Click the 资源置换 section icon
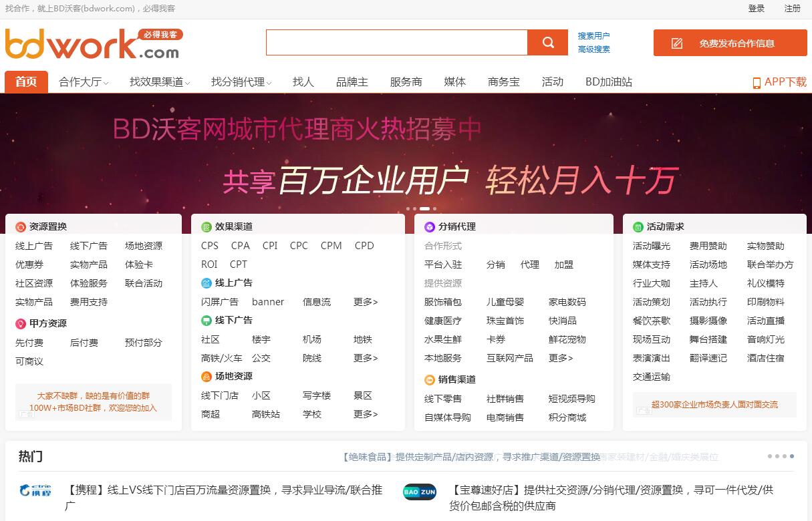This screenshot has width=812, height=521. (21, 227)
